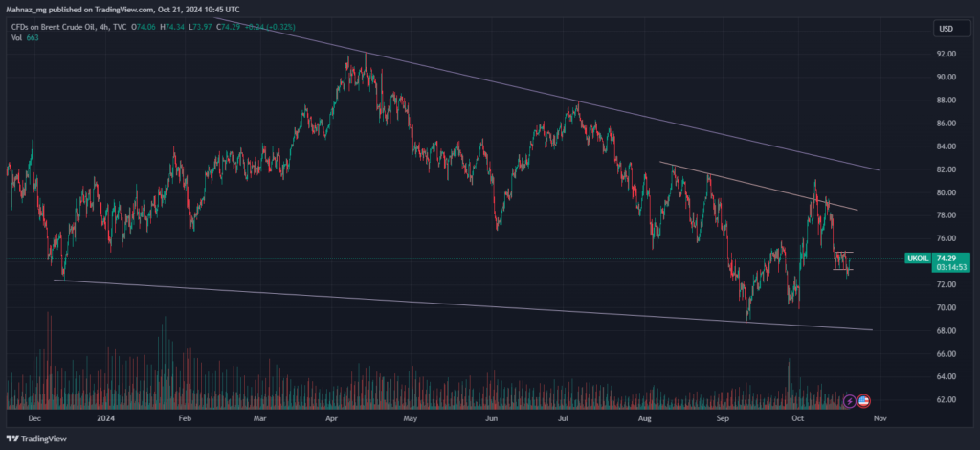Image resolution: width=980 pixels, height=450 pixels.
Task: Click the Nov label on the time axis
Action: click(x=880, y=417)
